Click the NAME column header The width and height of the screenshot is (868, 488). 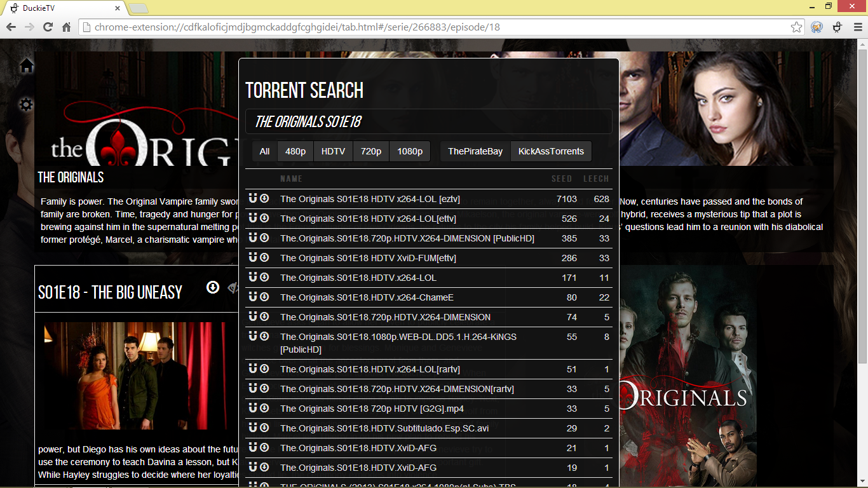tap(291, 179)
